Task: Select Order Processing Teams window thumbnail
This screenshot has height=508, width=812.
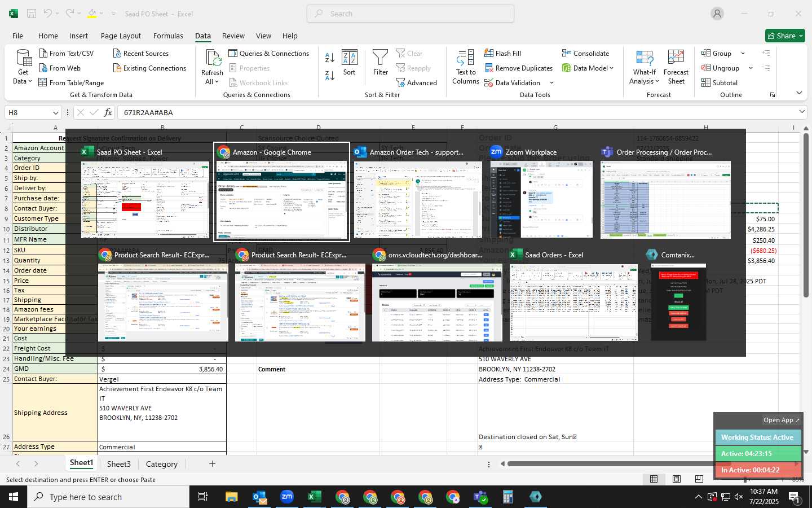Action: tap(665, 191)
